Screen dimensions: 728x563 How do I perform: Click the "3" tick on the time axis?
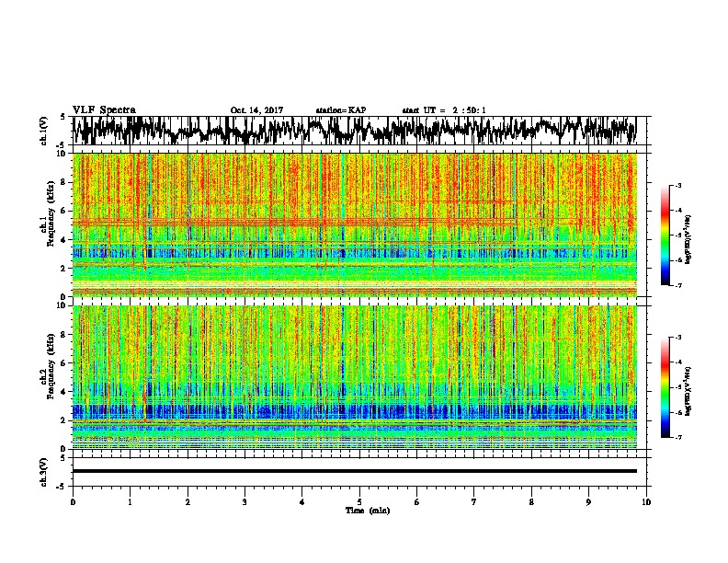[245, 502]
